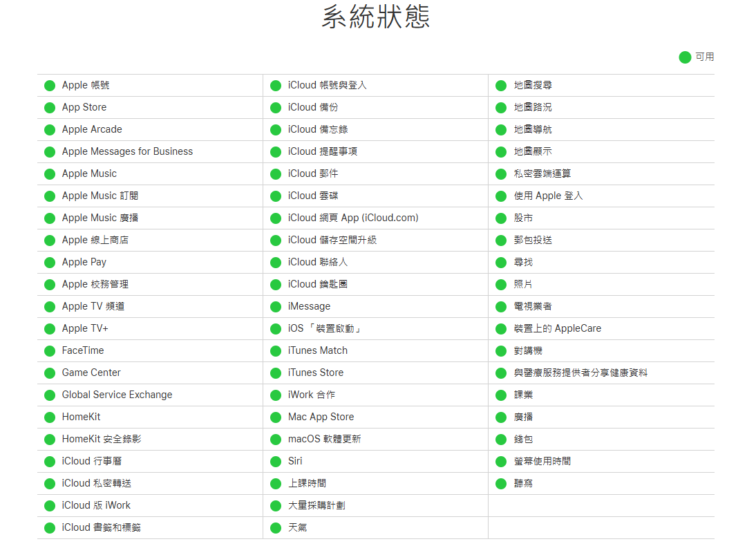756x546 pixels.
Task: Click the green dot next to FaceTime
Action: click(x=50, y=351)
